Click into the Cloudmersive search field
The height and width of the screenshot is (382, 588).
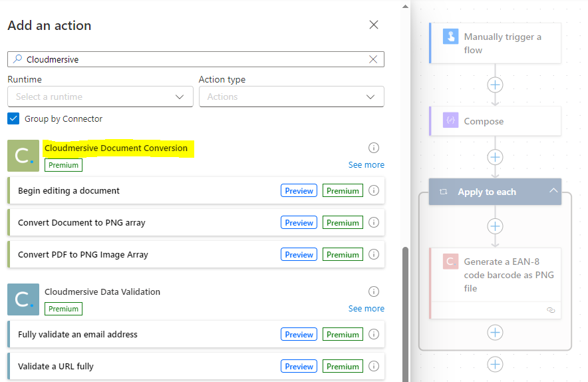tap(196, 59)
